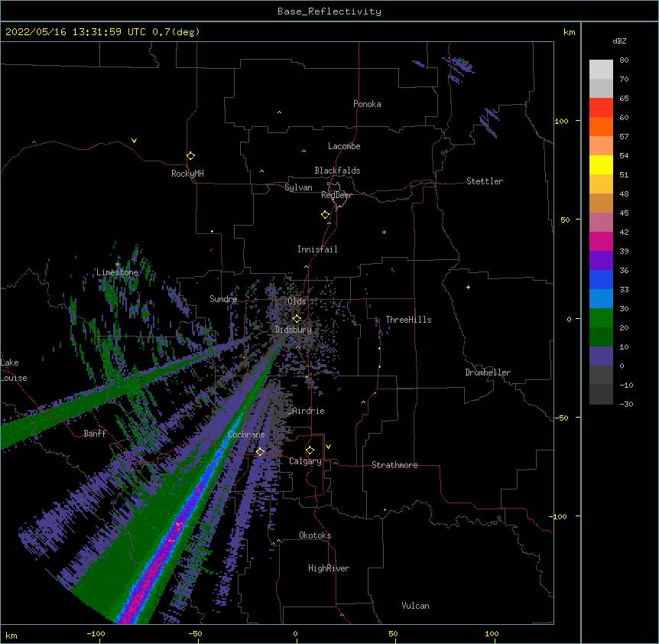The width and height of the screenshot is (659, 644).
Task: Click the dBZ legend heading
Action: click(x=619, y=41)
